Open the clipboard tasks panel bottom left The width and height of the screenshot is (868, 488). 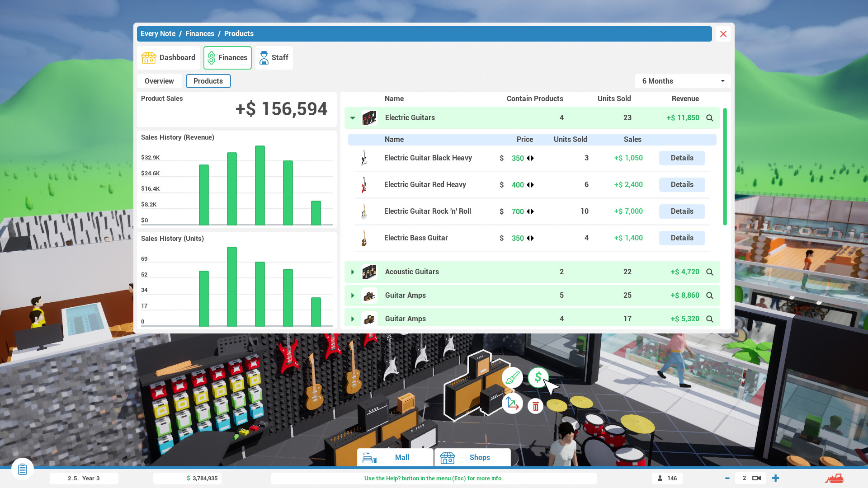(x=22, y=469)
